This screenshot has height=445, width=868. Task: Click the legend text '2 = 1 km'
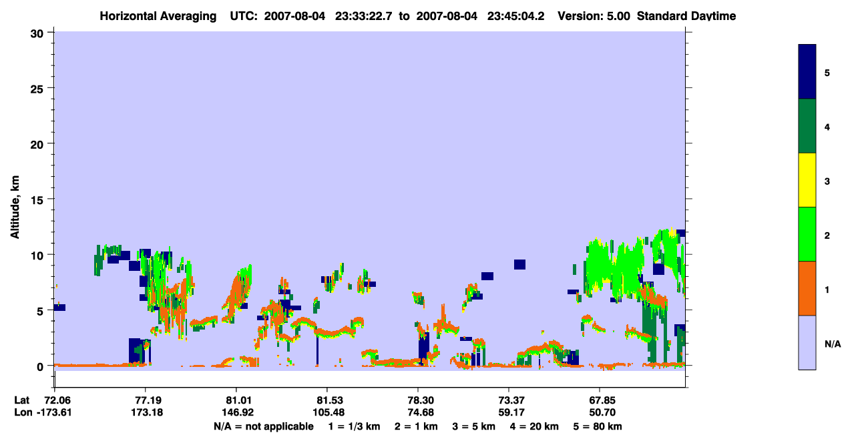pos(416,426)
